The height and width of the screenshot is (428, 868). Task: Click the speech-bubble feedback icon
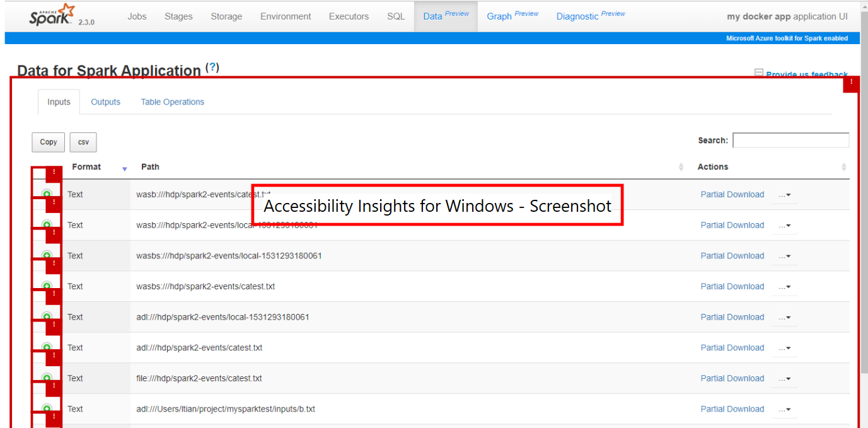pos(758,73)
